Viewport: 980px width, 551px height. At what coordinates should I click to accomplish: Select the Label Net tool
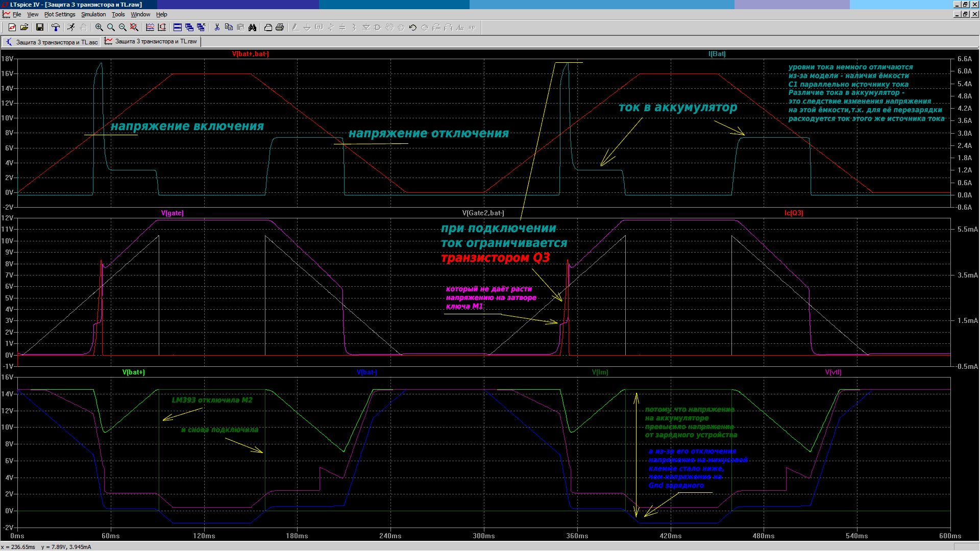pos(319,28)
